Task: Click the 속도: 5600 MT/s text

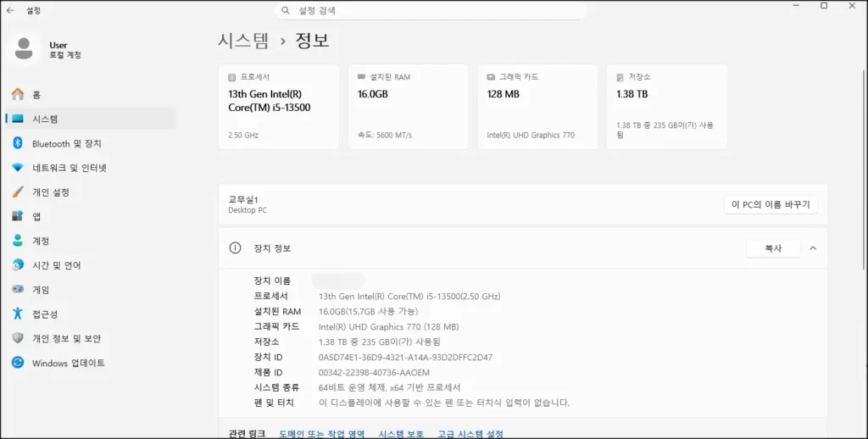Action: (386, 135)
